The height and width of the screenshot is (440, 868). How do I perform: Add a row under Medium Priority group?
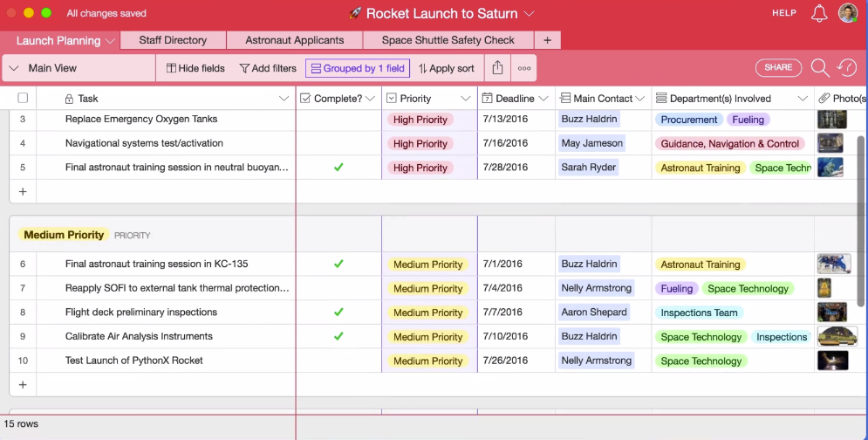(x=23, y=385)
